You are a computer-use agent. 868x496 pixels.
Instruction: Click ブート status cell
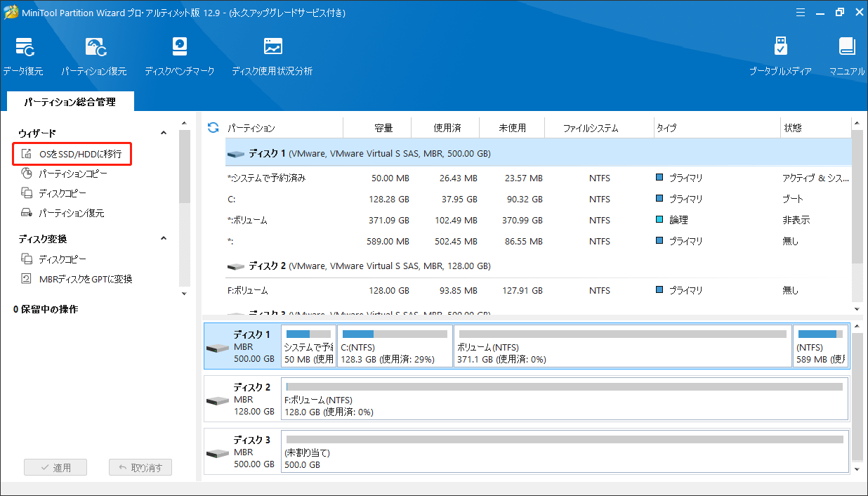(793, 200)
